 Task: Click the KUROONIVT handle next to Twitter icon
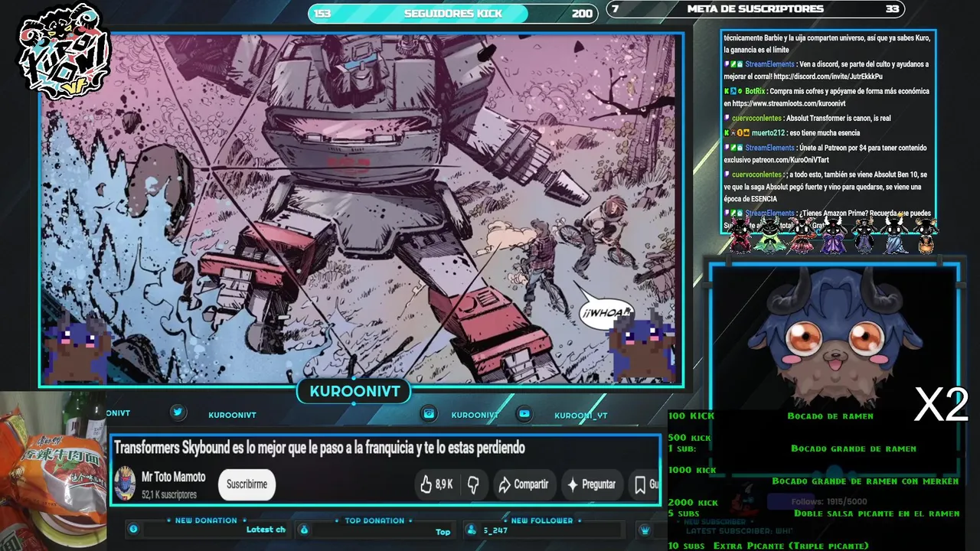(232, 415)
